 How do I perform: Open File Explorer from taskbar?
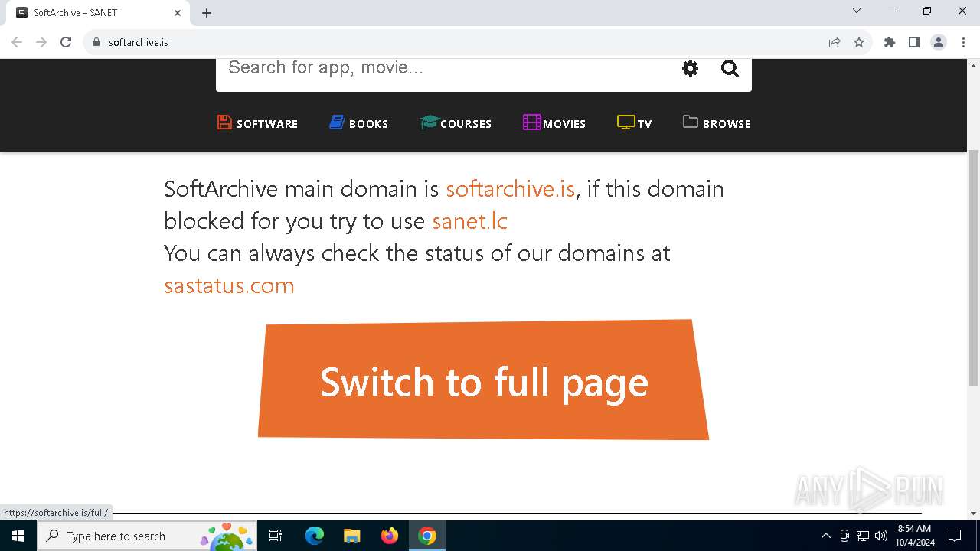(352, 536)
